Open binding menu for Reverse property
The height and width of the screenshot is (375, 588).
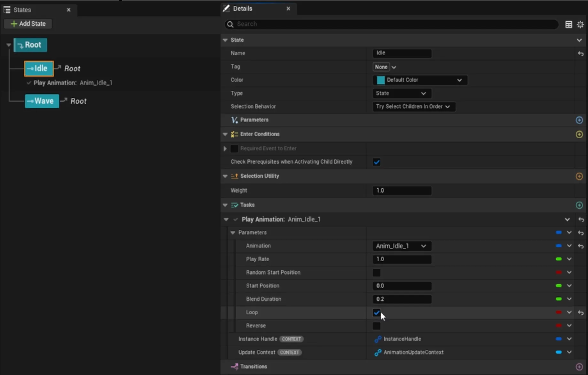[569, 325]
